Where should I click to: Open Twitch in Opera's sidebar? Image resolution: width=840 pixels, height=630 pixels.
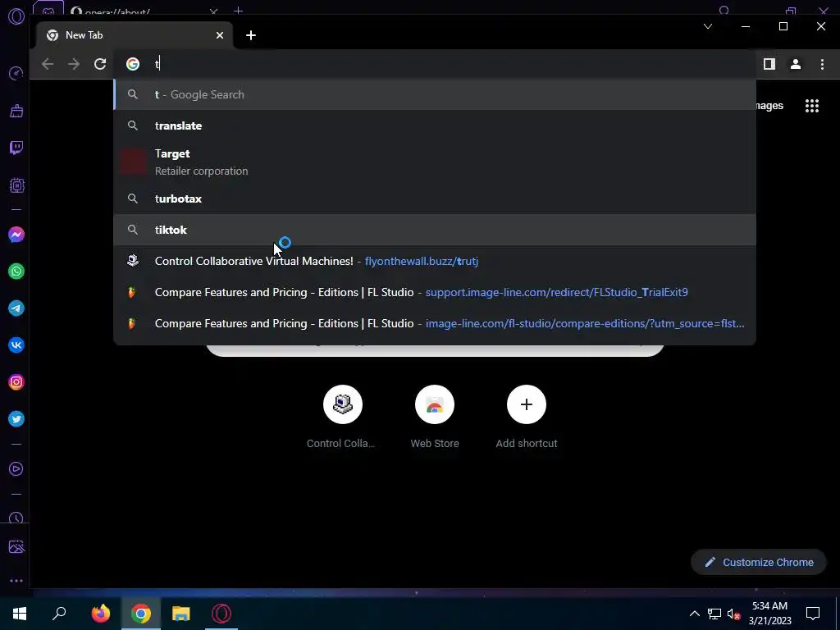coord(16,148)
